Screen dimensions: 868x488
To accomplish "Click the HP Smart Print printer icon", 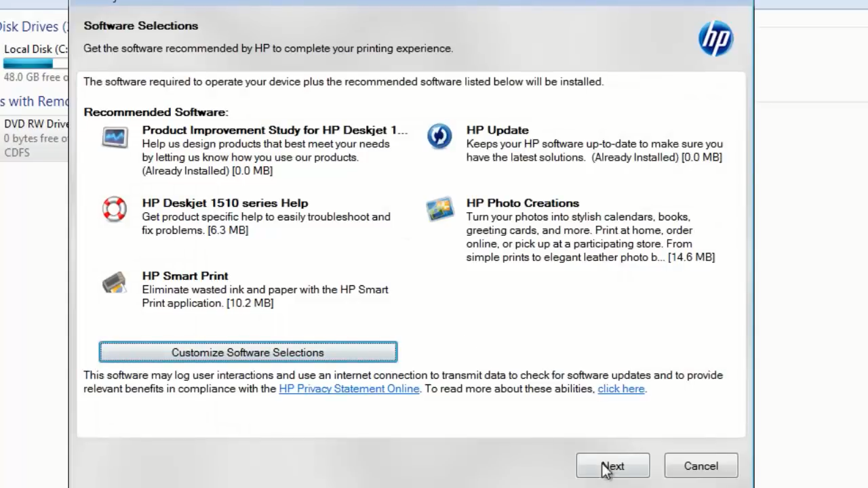I will 114,282.
